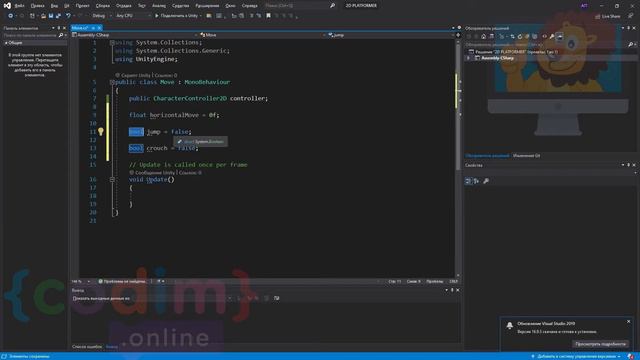This screenshot has width=640, height=360.
Task: Click the CharacterController2D type name in code
Action: click(190, 98)
